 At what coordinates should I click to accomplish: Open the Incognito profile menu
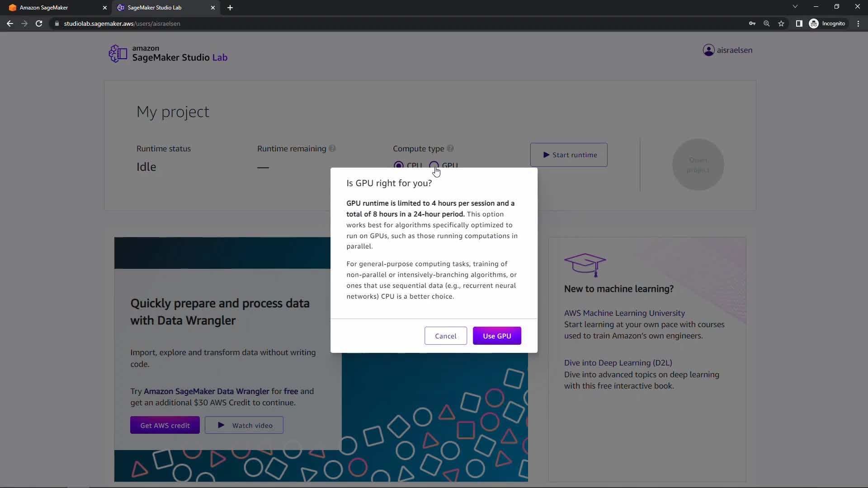coord(827,23)
